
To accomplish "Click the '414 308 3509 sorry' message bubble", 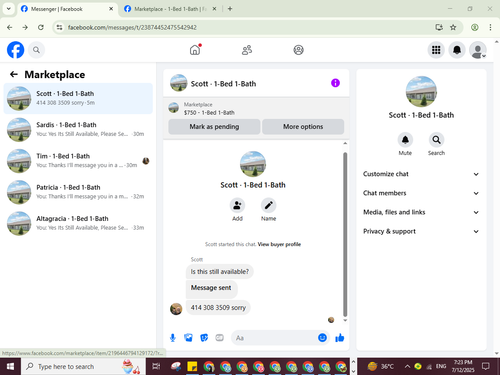I will pyautogui.click(x=218, y=308).
